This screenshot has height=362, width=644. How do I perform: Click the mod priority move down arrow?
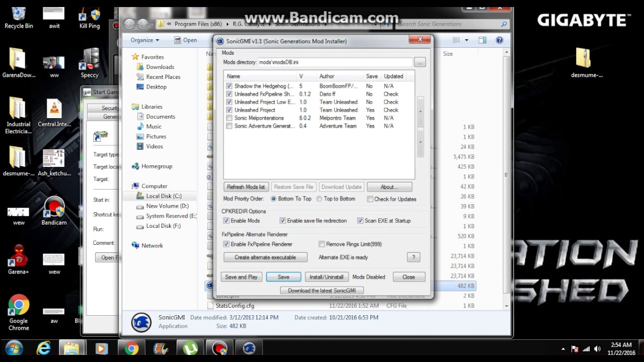421,142
